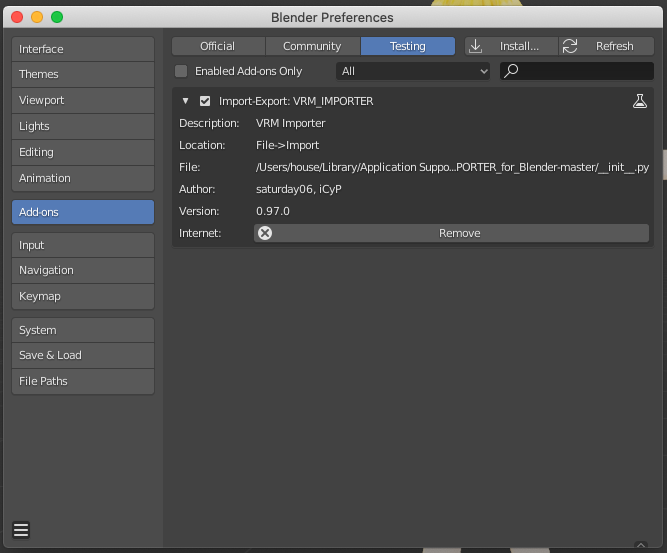Viewport: 667px width, 553px height.
Task: Click the Install... label text
Action: coord(519,46)
